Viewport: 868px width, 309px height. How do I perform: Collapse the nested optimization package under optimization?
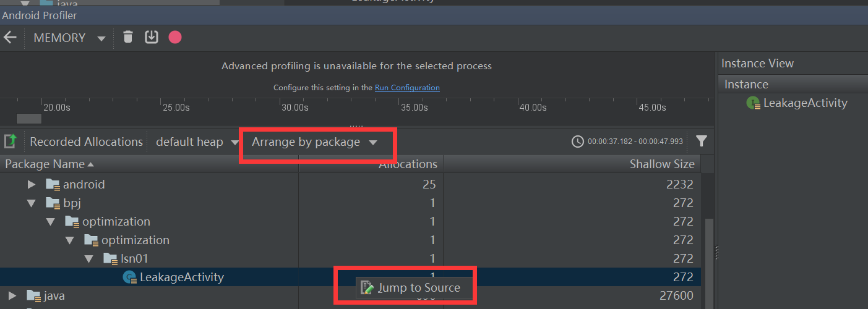[x=70, y=240]
